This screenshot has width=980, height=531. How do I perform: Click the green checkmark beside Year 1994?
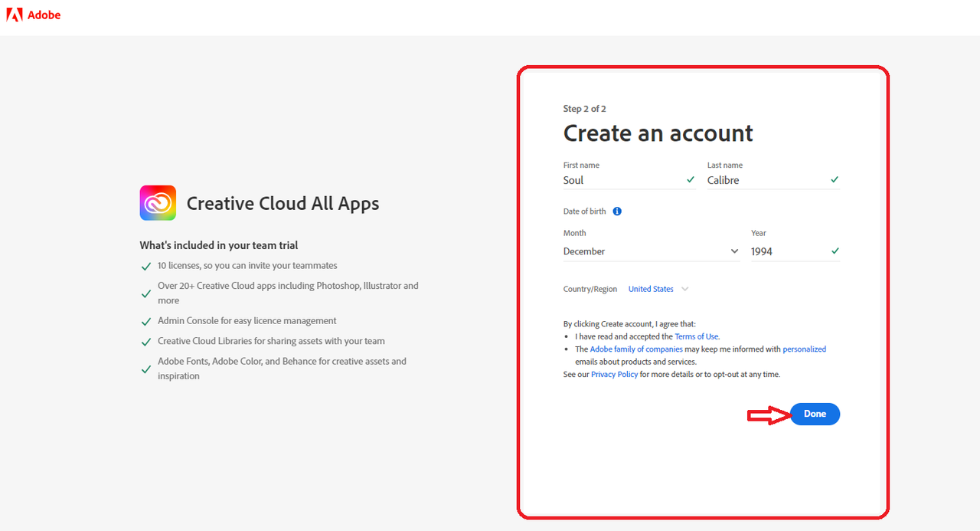[835, 251]
